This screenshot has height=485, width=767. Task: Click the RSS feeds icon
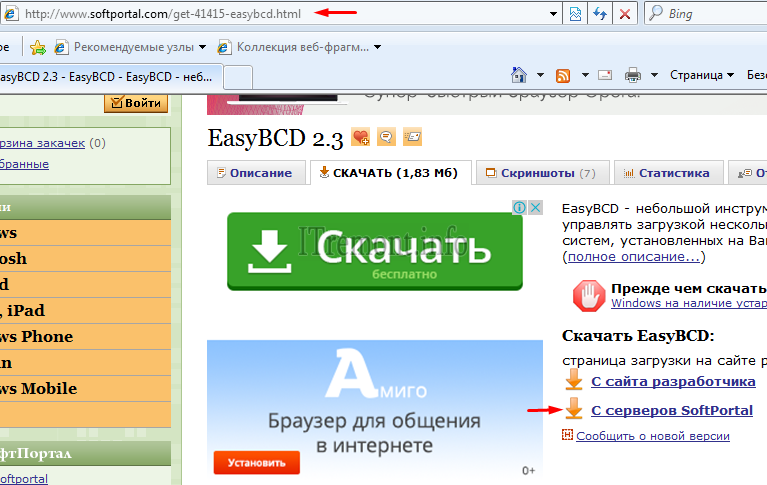[x=563, y=75]
